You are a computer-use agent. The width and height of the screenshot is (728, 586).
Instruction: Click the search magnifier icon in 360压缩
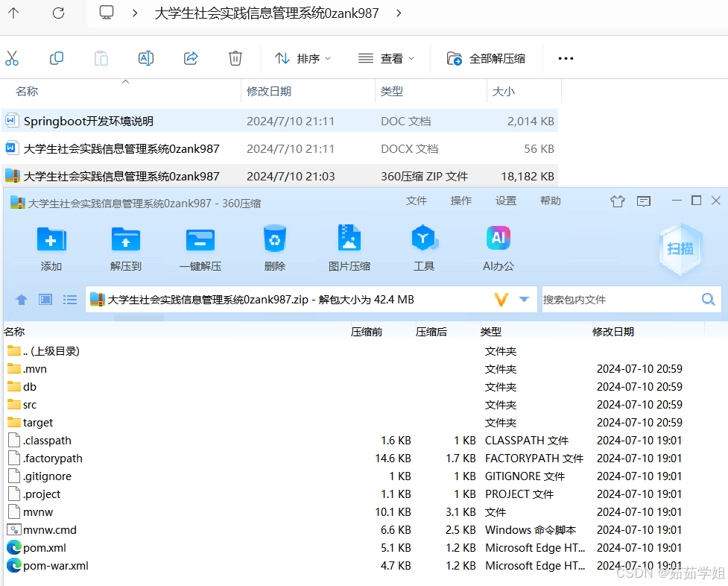[708, 300]
